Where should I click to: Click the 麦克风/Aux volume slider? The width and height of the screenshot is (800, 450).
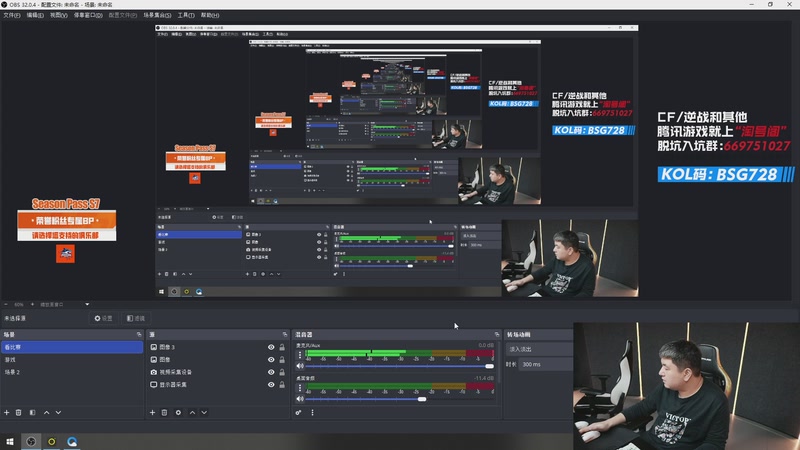[399, 366]
